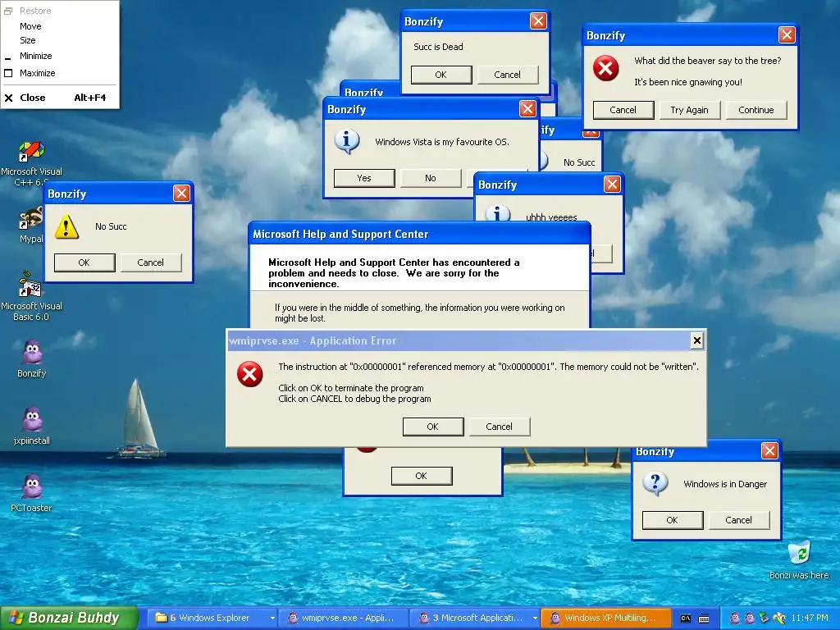840x630 pixels.
Task: Click the green Safely Remove Hardware tray icon
Action: (x=765, y=619)
